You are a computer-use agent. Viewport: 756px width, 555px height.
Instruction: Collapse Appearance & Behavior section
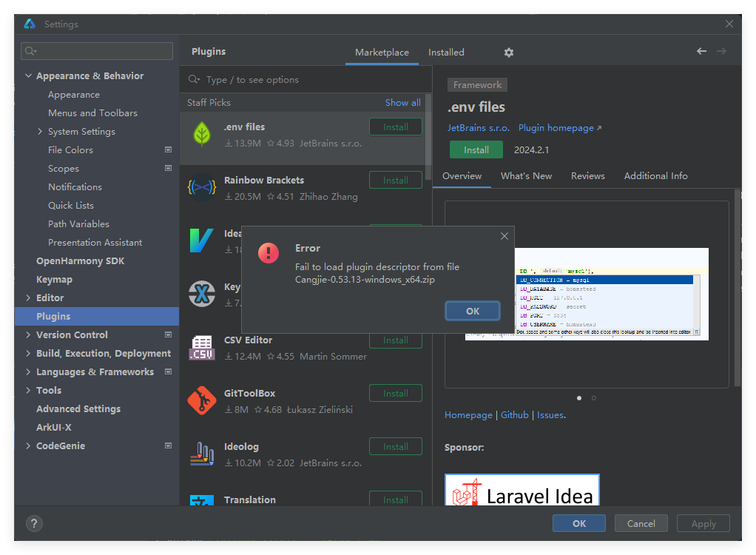pos(28,75)
